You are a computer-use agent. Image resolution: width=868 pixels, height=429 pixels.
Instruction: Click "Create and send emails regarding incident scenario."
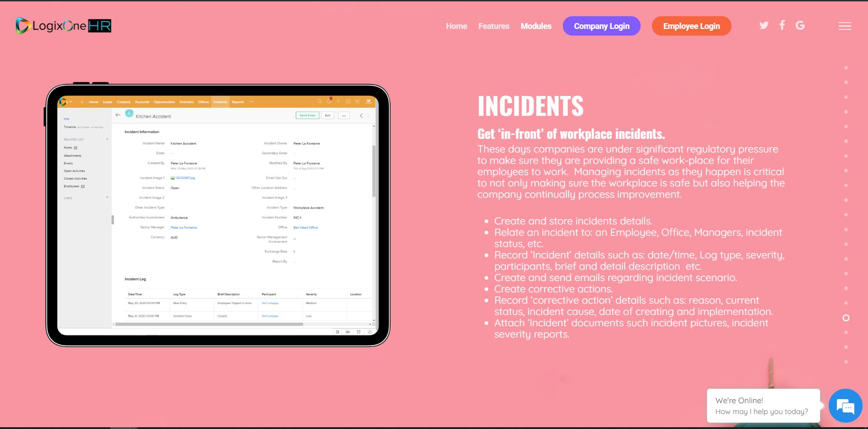click(x=615, y=278)
